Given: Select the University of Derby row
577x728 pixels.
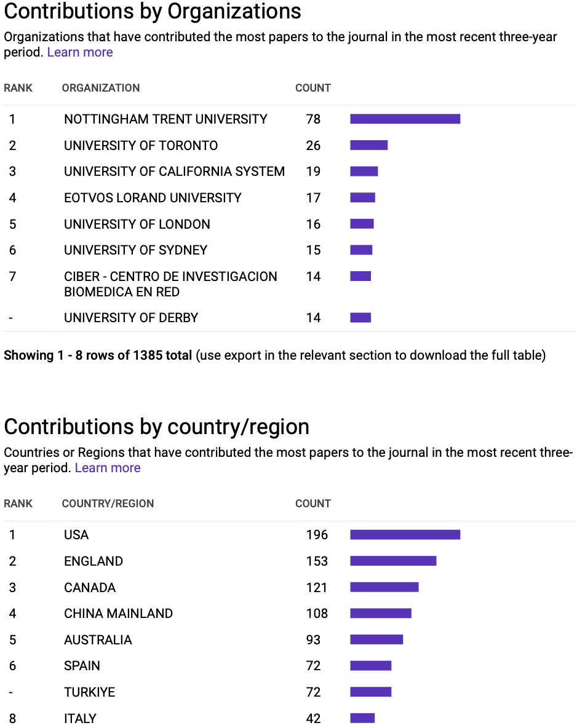Looking at the screenshot, I should pos(290,317).
